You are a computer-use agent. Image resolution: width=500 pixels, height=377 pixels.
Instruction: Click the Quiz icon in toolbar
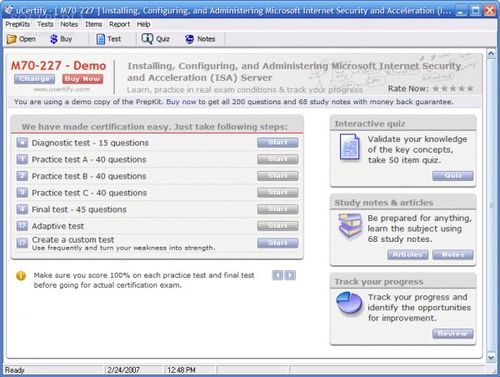[147, 39]
